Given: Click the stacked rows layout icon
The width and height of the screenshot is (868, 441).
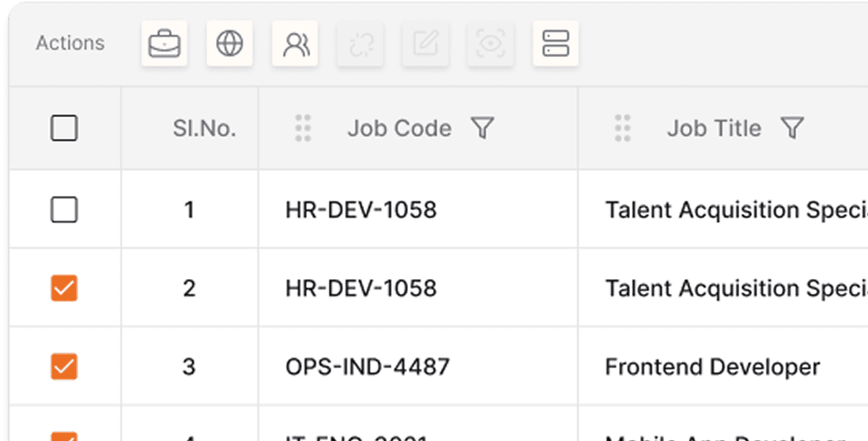Looking at the screenshot, I should pos(556,43).
